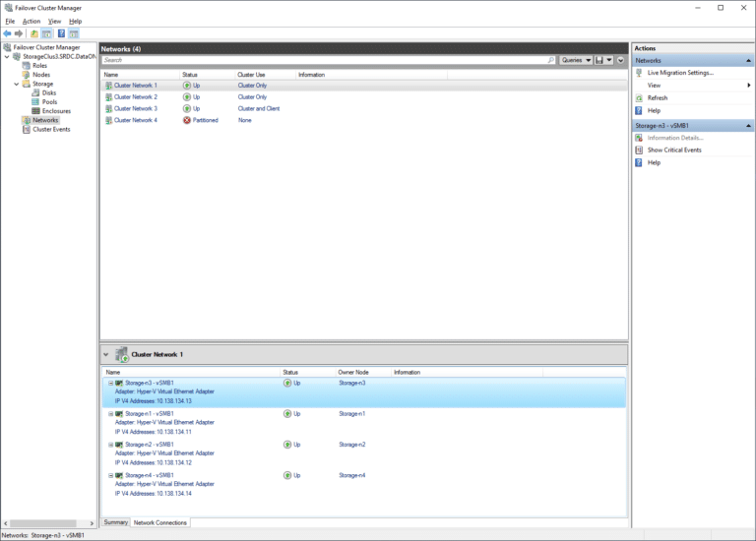Click the search magnifier icon
Viewport: 756px width, 541px height.
click(551, 60)
